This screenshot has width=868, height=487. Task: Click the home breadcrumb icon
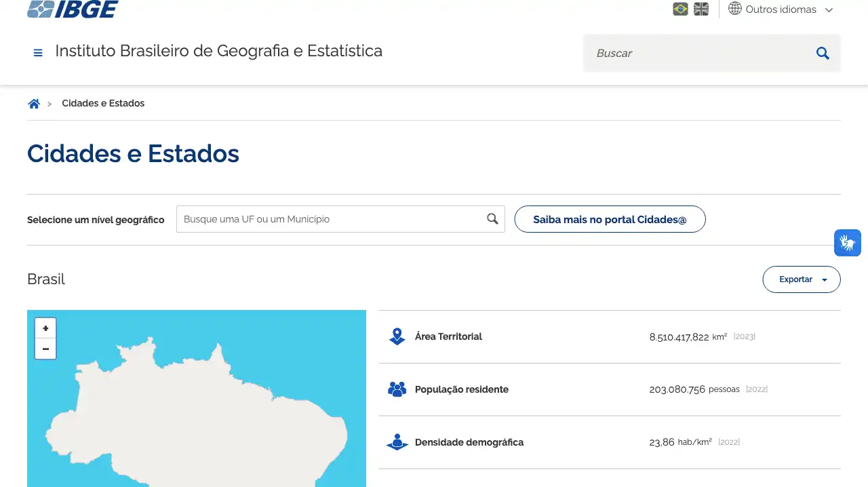pyautogui.click(x=34, y=104)
